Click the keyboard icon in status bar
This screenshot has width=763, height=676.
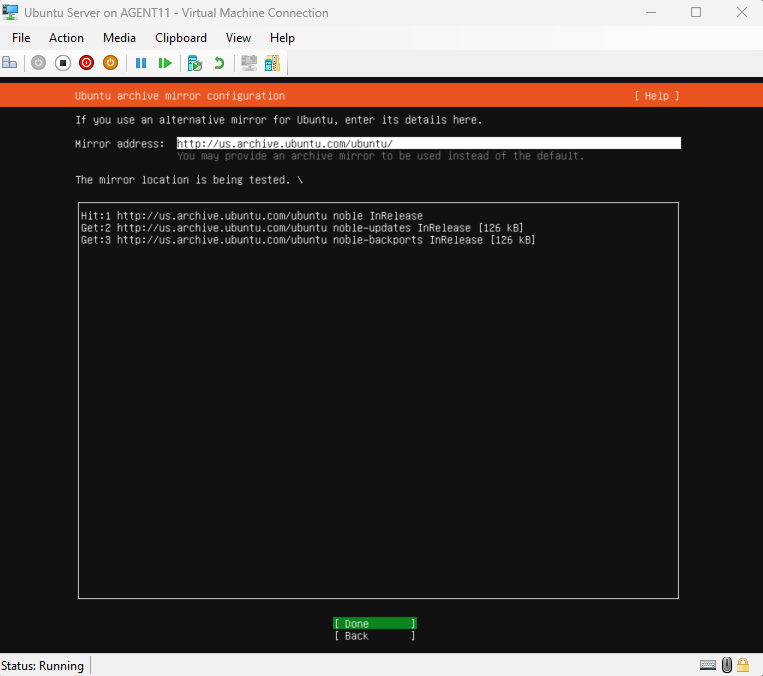click(708, 665)
